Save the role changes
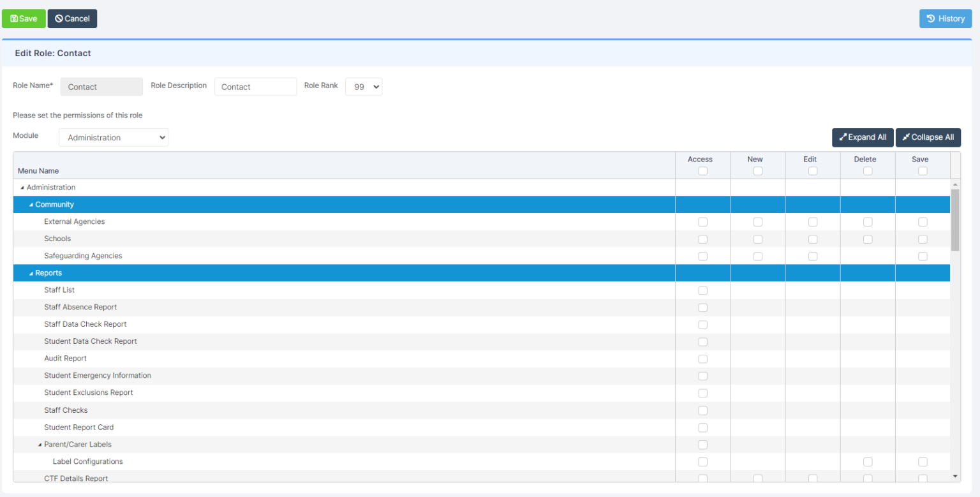980x497 pixels. pyautogui.click(x=24, y=19)
